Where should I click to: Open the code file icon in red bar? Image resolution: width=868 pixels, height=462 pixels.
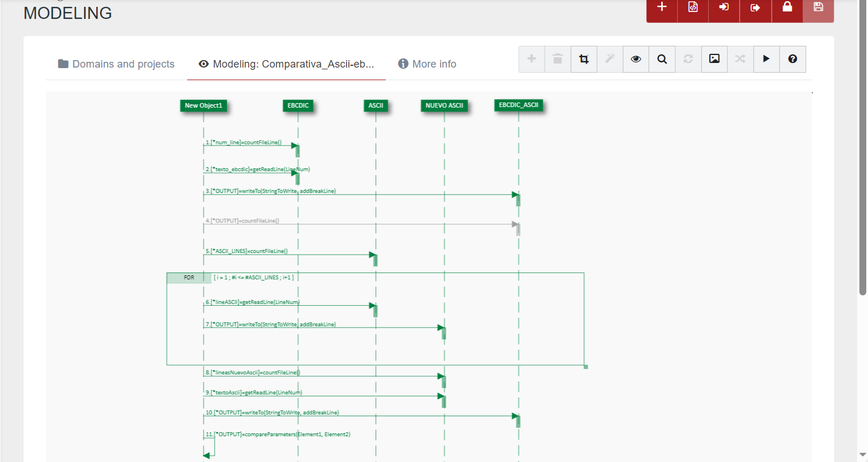click(x=693, y=7)
